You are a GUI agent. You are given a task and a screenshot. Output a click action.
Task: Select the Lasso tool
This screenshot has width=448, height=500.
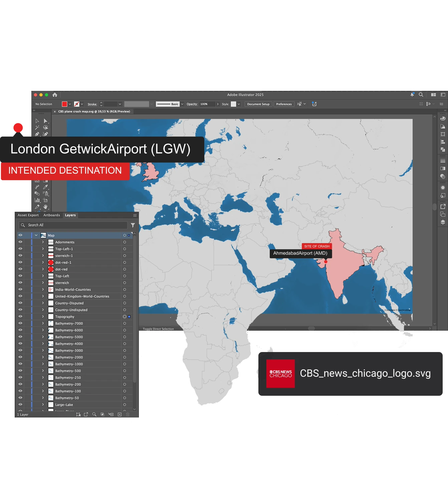point(46,128)
